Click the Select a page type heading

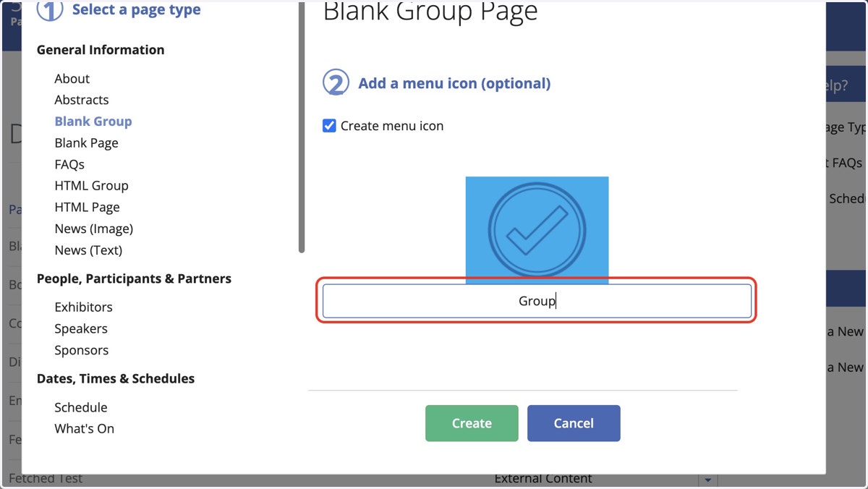(x=137, y=10)
